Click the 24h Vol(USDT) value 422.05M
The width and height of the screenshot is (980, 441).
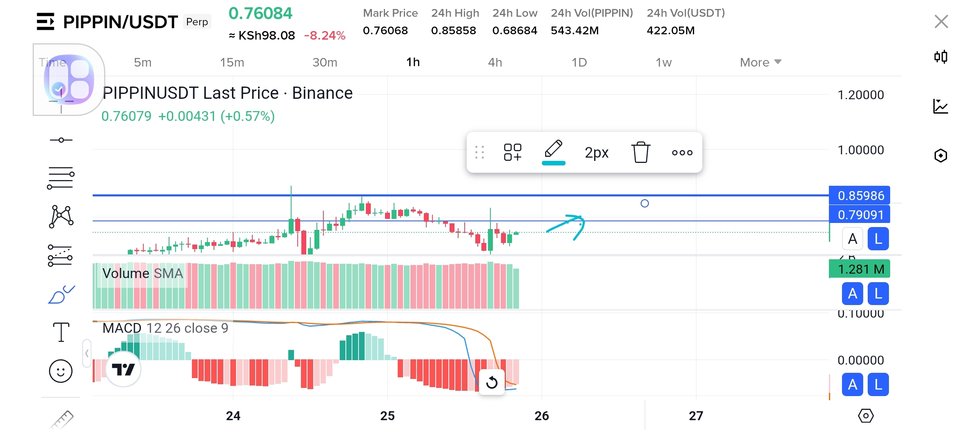pyautogui.click(x=670, y=31)
